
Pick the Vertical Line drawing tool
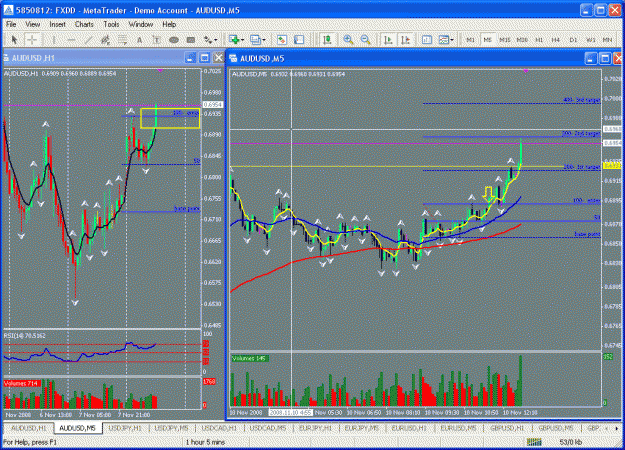[54, 40]
